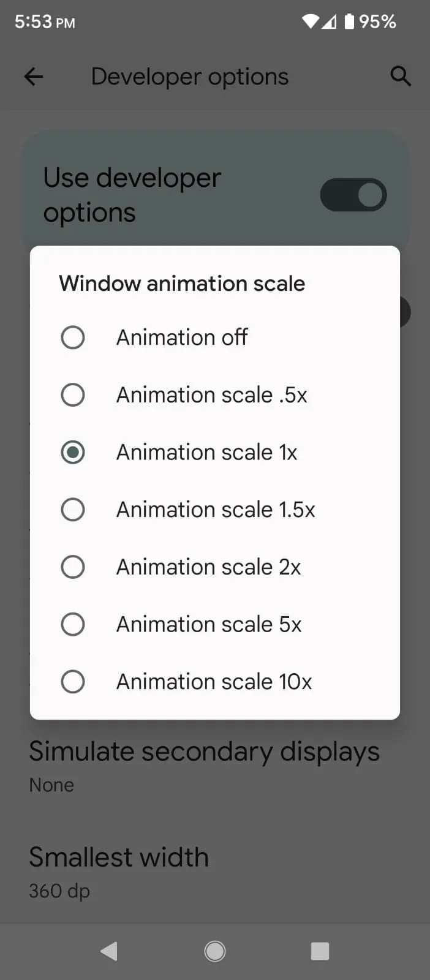The height and width of the screenshot is (980, 430).
Task: Tap the Developer options page title
Action: (x=190, y=77)
